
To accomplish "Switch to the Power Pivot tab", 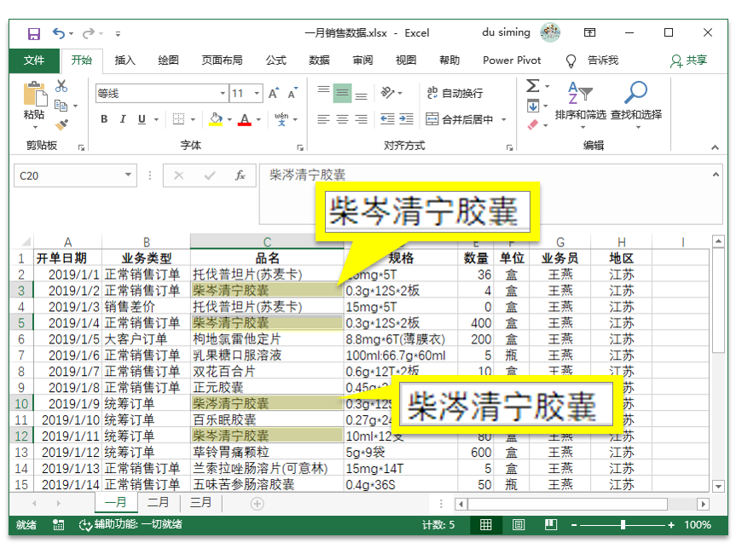I will [512, 60].
